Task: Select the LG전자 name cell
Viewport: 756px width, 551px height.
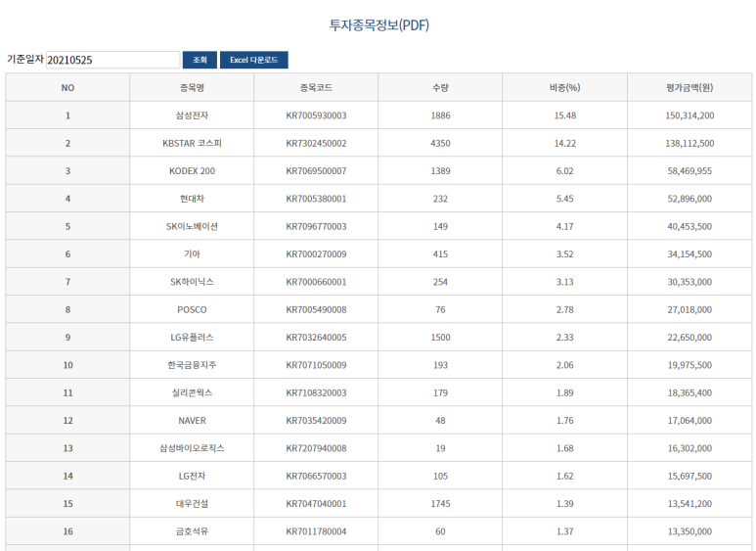Action: (192, 477)
